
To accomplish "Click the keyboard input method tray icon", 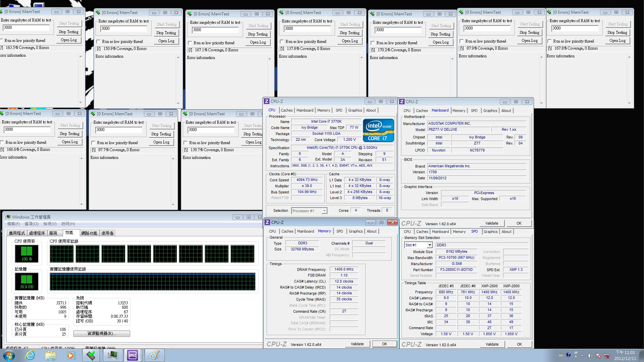I will pyautogui.click(x=561, y=355).
